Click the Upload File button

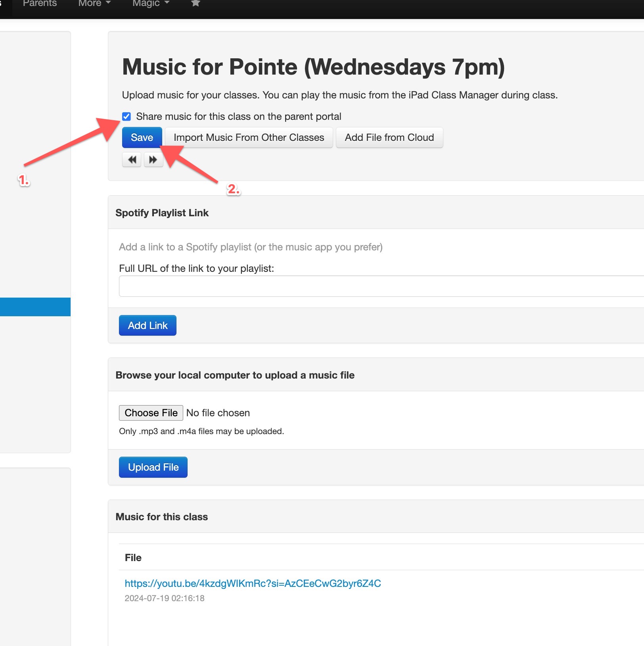(x=153, y=467)
